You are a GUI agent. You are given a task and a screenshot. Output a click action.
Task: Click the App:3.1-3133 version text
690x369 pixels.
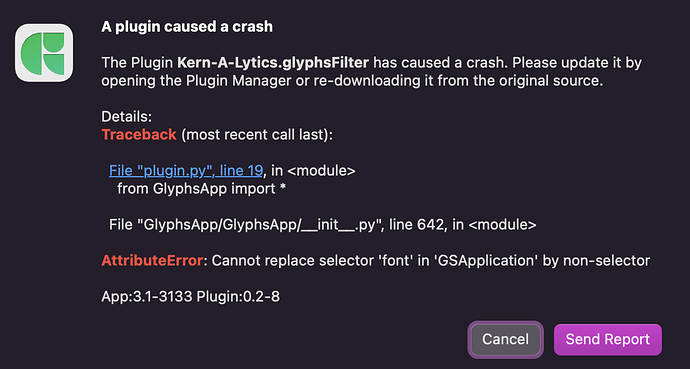(147, 297)
